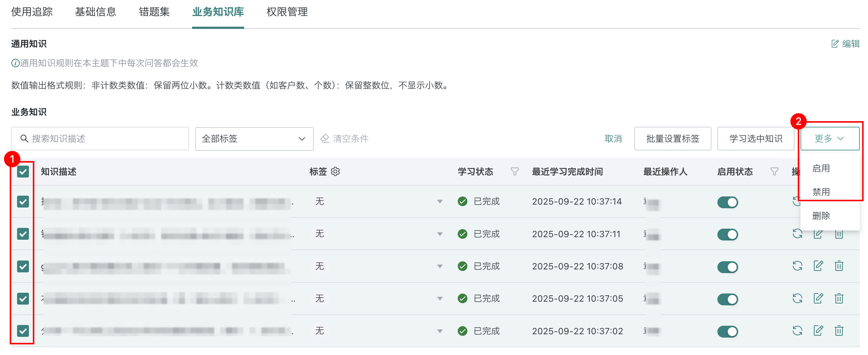Click the enabled status filter icon
The width and height of the screenshot is (868, 355).
(774, 172)
